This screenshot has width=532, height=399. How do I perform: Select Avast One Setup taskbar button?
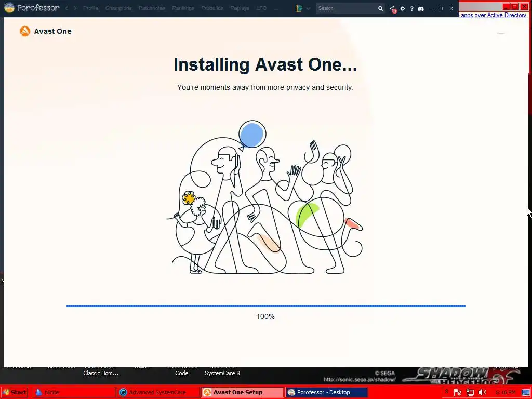242,392
